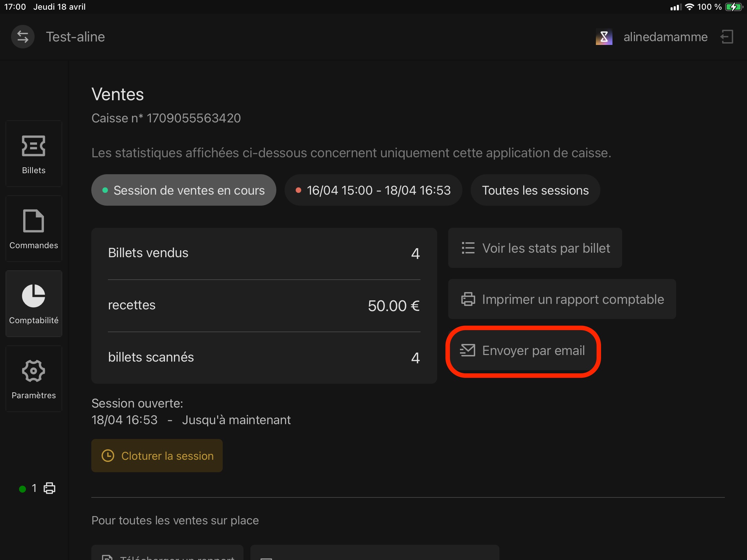747x560 pixels.
Task: Tap the logout icon next to alinedamamme
Action: pyautogui.click(x=727, y=37)
